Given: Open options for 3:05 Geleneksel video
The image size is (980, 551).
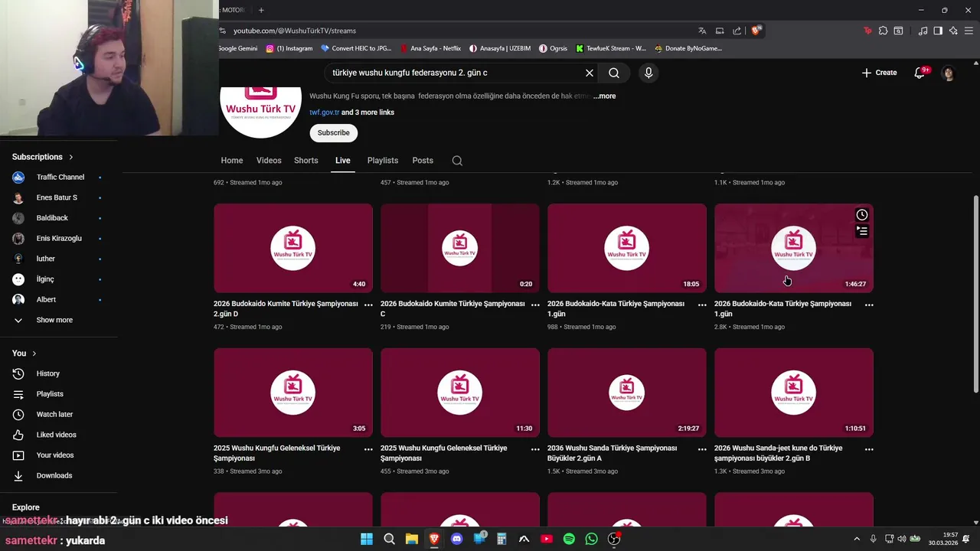Looking at the screenshot, I should point(368,449).
